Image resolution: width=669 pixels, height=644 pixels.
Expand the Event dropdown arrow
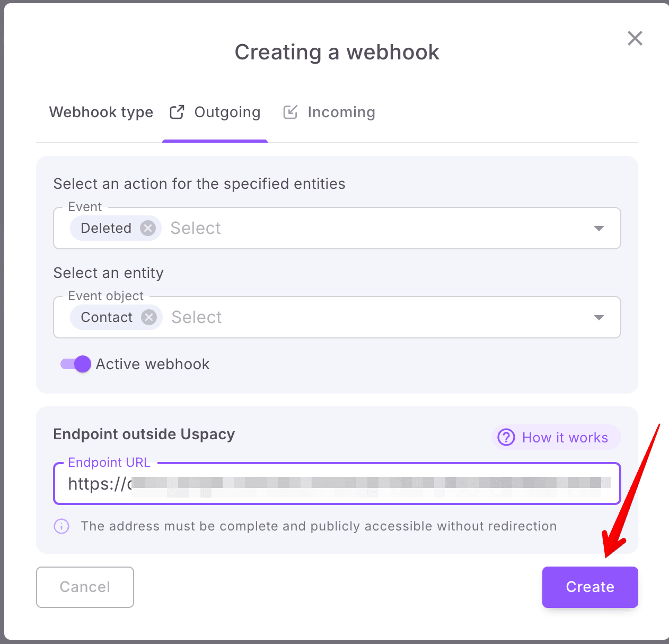coord(599,228)
